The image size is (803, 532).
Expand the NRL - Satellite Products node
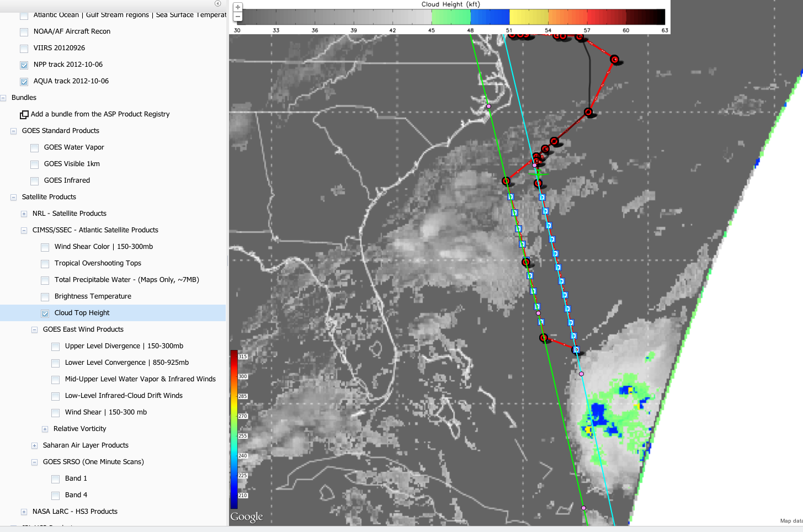click(24, 214)
